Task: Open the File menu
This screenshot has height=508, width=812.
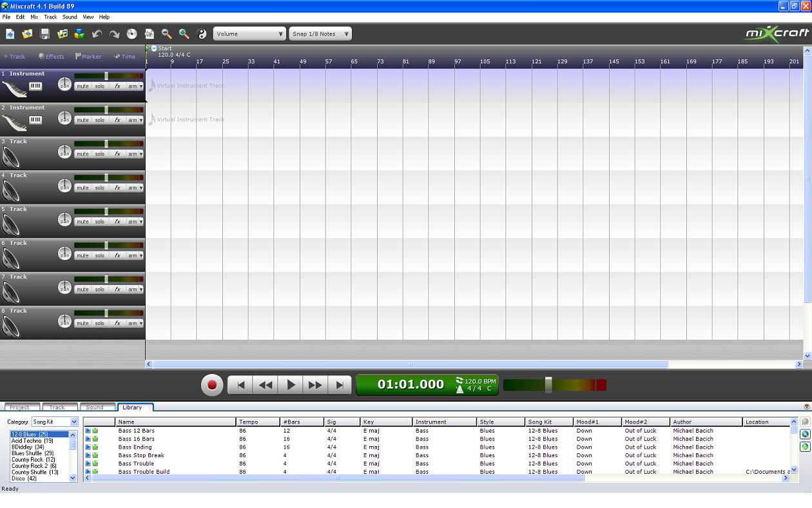Action: (6, 17)
